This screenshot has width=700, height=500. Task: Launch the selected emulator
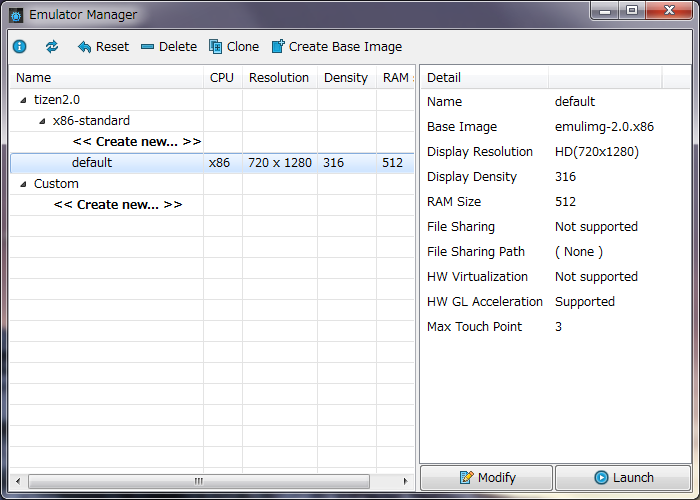[623, 478]
